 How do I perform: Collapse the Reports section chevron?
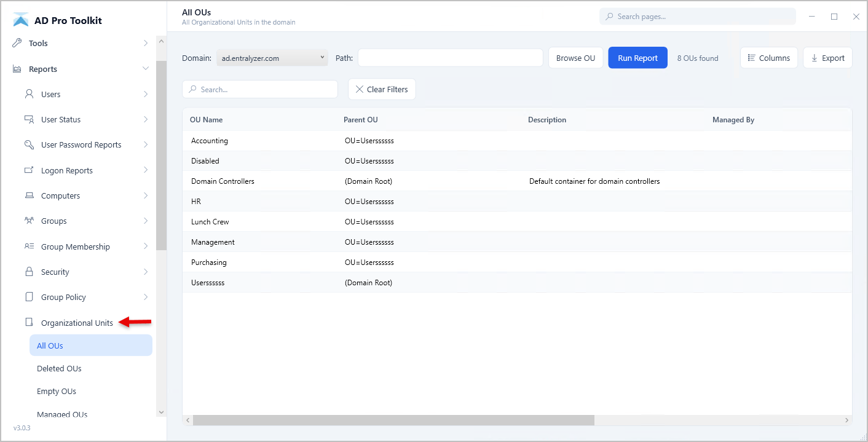point(146,69)
